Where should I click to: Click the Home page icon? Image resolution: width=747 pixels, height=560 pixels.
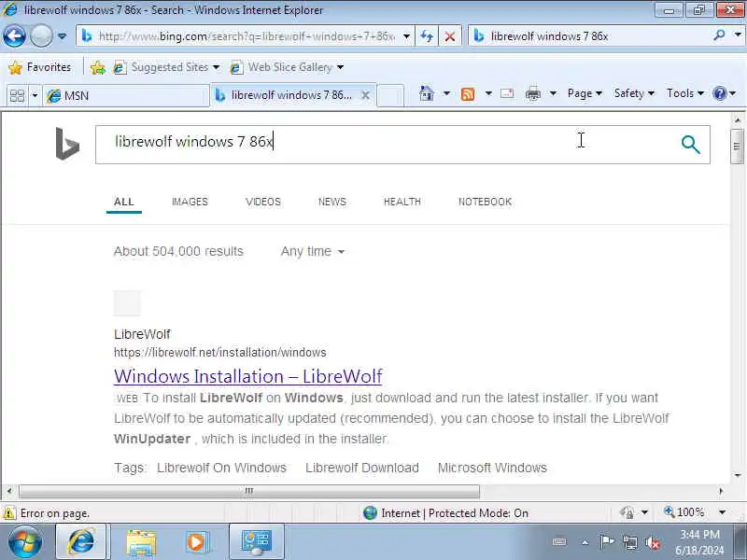(427, 93)
